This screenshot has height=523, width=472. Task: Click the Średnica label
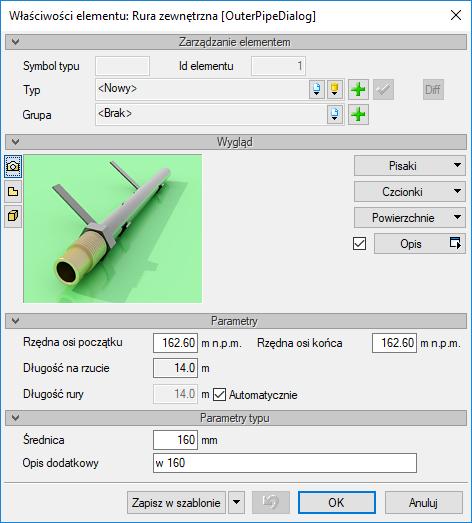click(x=44, y=440)
